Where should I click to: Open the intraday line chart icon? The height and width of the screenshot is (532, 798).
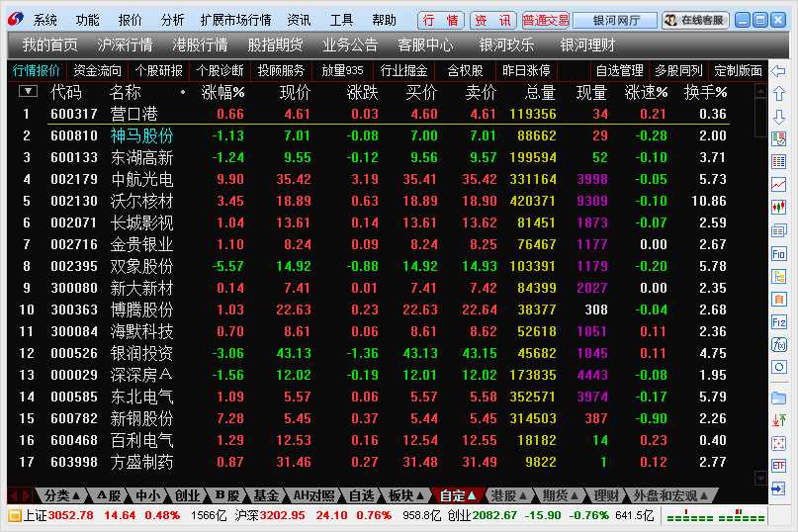[778, 184]
